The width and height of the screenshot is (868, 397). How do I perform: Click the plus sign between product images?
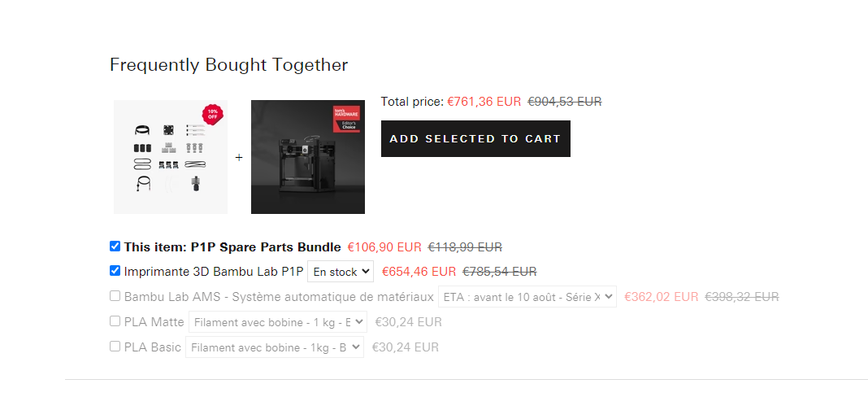click(x=239, y=158)
